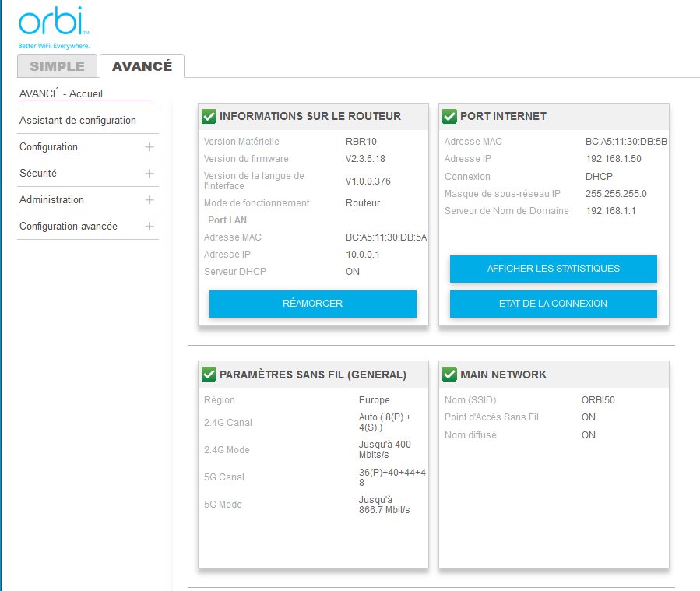Expand the Sécurité section plus icon
The width and height of the screenshot is (700, 591).
[x=149, y=174]
